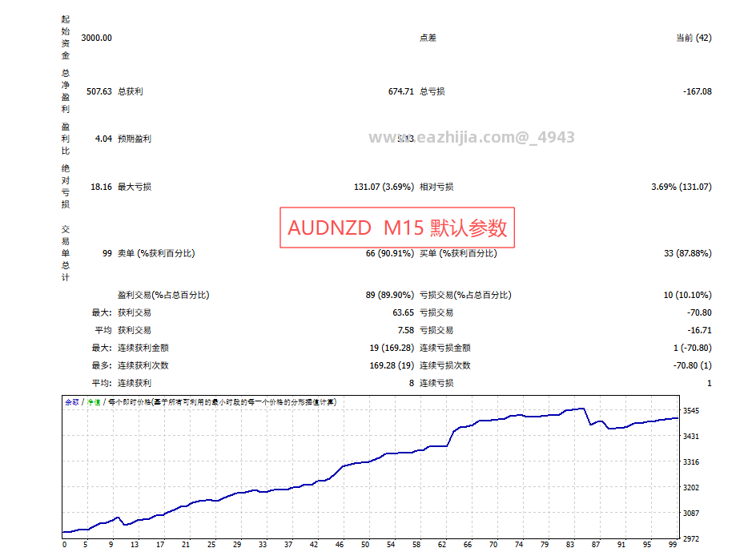Image resolution: width=756 pixels, height=552 pixels.
Task: Click the gross profit value 674.71
Action: pos(401,91)
